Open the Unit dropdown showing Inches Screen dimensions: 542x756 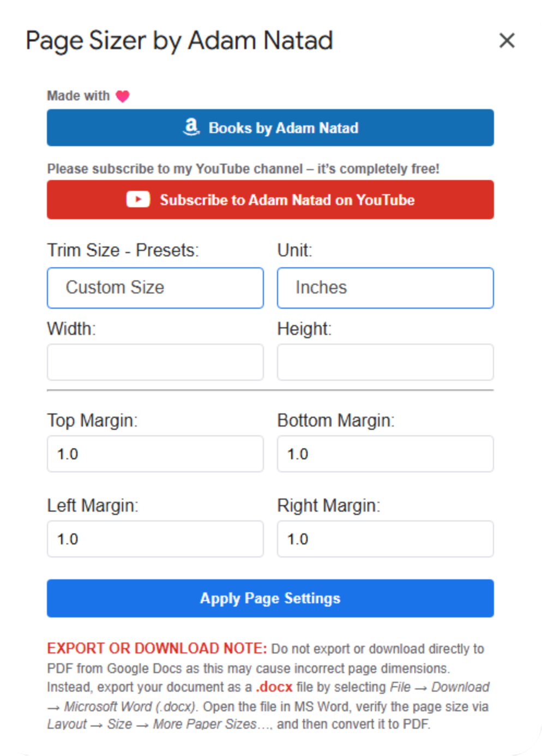pos(386,288)
